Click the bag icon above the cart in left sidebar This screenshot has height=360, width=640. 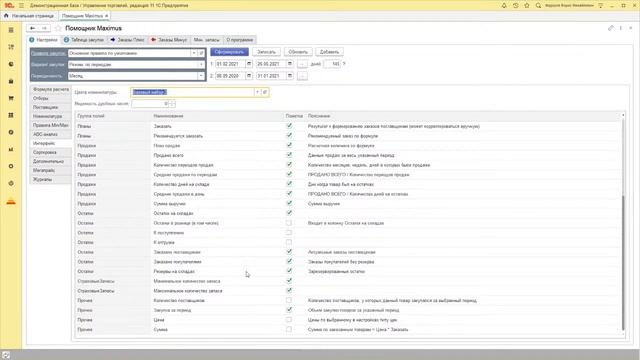[x=11, y=81]
